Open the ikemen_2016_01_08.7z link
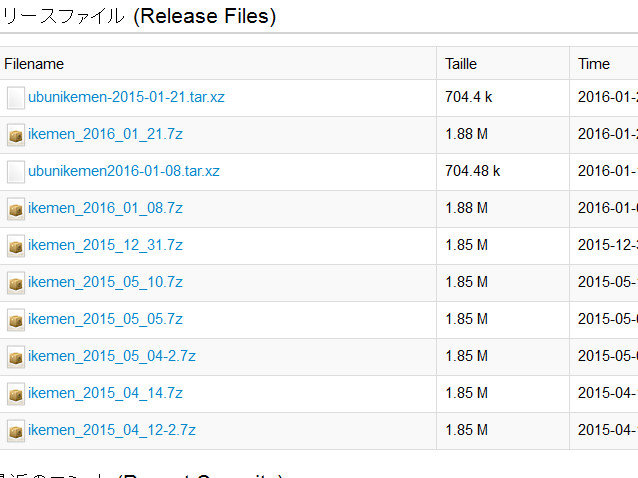This screenshot has width=638, height=478. (105, 208)
